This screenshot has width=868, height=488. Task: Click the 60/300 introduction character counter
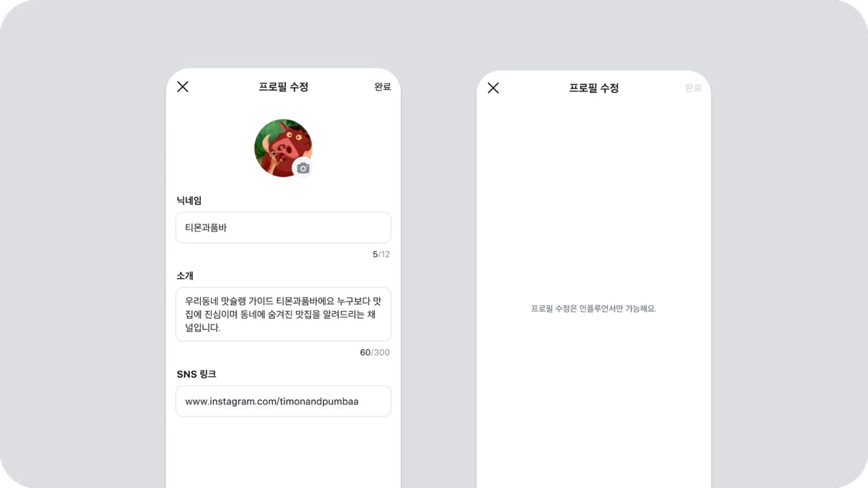(x=374, y=352)
